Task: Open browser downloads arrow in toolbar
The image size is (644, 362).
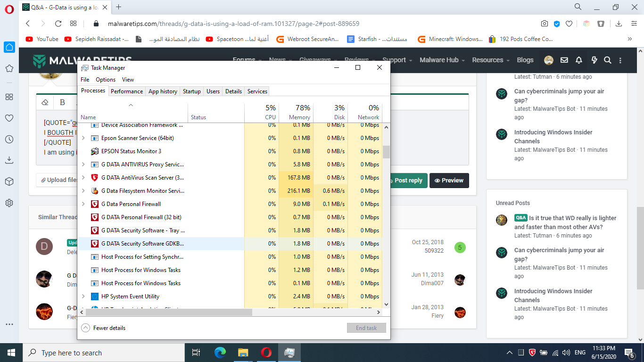Action: tap(619, 24)
